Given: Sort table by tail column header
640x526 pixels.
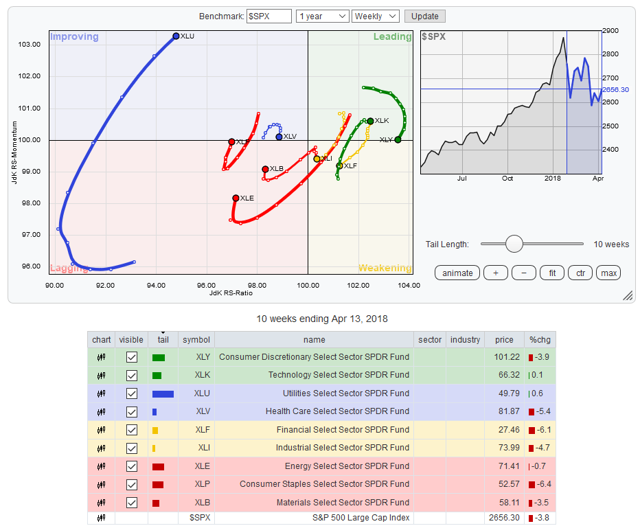Looking at the screenshot, I should click(x=163, y=340).
